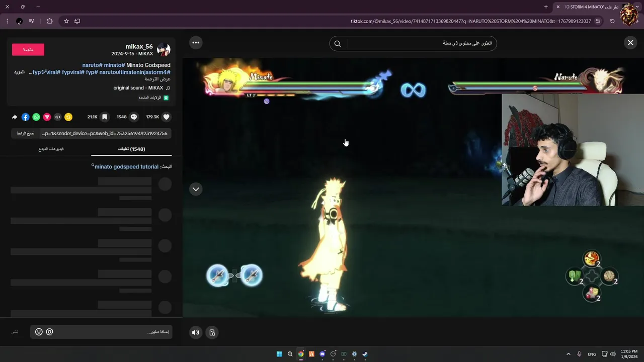Image resolution: width=644 pixels, height=362 pixels.
Task: Open the three-dots video options menu
Action: (196, 43)
